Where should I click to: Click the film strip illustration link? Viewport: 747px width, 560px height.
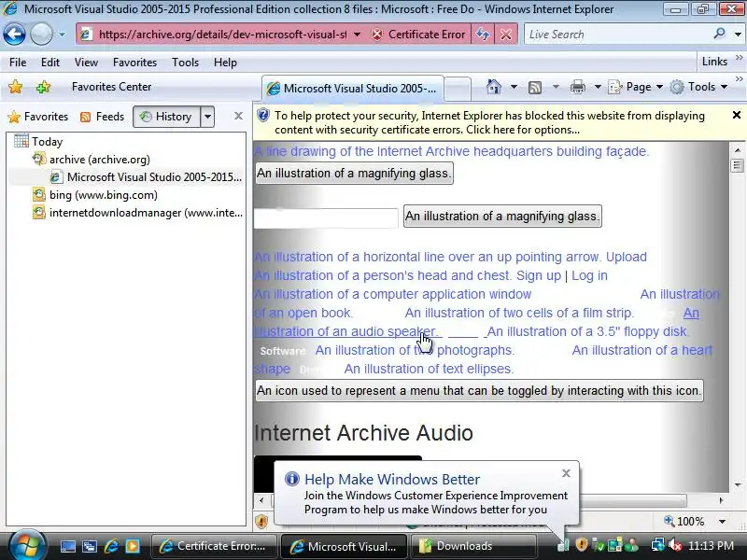coord(519,313)
